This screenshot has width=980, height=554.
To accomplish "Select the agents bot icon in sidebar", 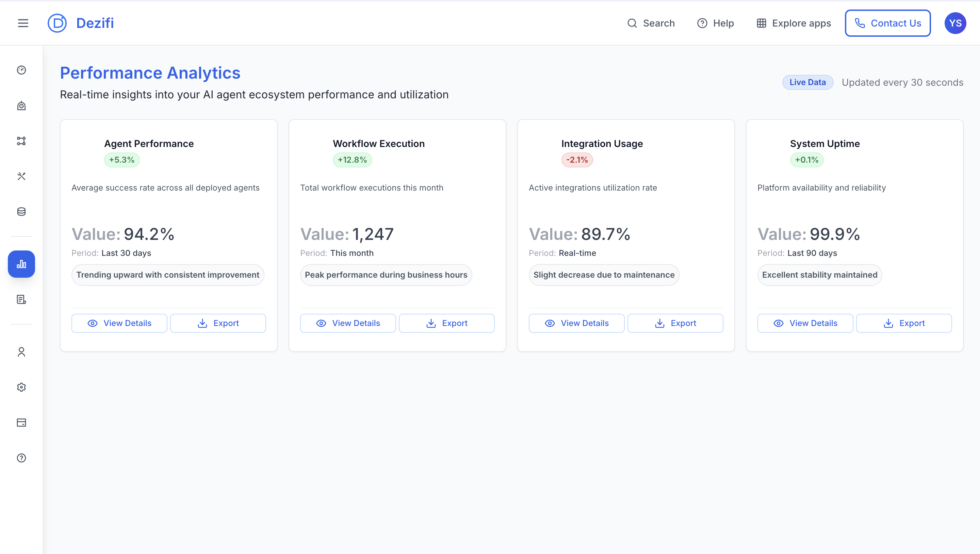I will (21, 106).
